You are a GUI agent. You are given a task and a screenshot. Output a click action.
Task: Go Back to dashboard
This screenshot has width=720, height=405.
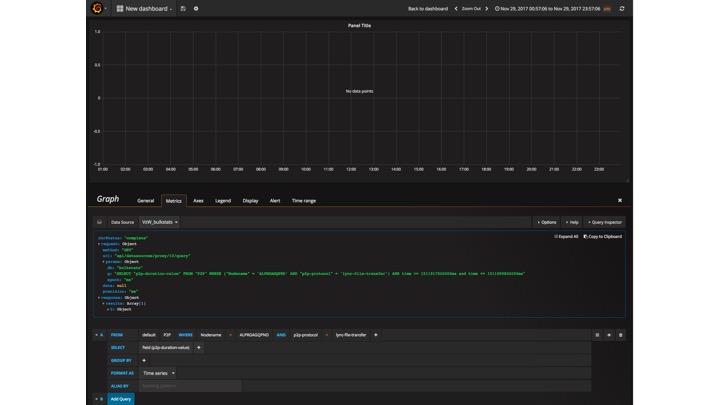pyautogui.click(x=428, y=9)
